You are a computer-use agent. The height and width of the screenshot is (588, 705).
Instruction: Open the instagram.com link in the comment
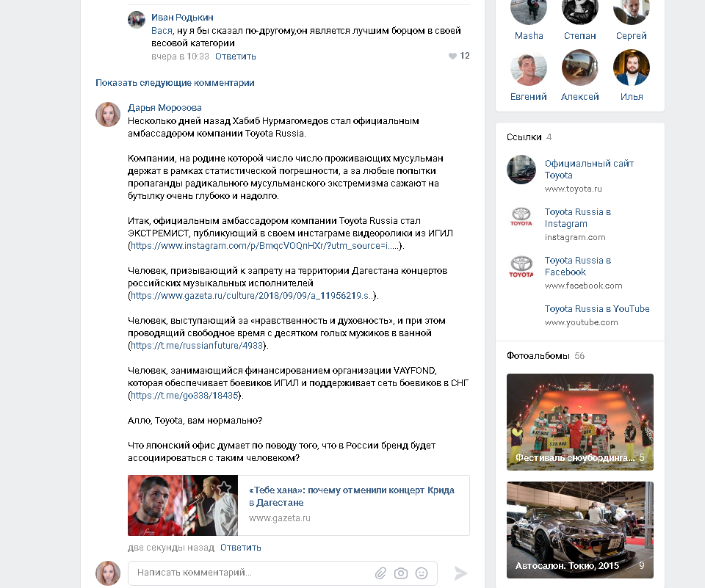click(x=265, y=246)
